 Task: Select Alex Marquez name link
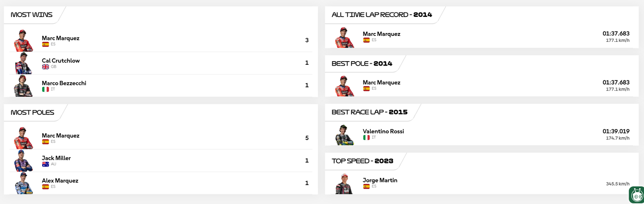pos(60,181)
